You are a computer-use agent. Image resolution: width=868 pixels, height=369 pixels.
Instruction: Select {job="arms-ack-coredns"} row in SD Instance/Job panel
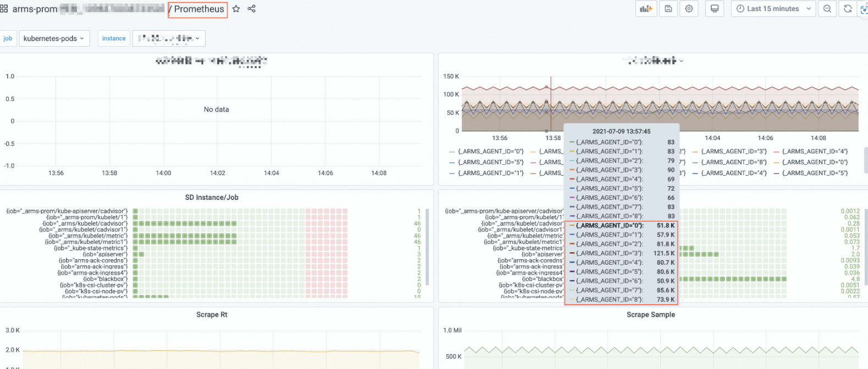[x=93, y=261]
